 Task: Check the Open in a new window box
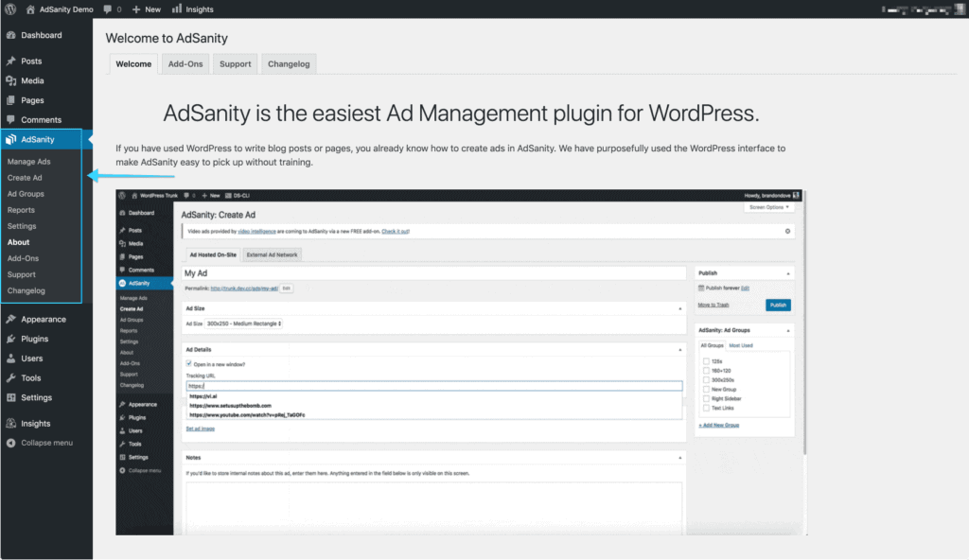tap(188, 363)
